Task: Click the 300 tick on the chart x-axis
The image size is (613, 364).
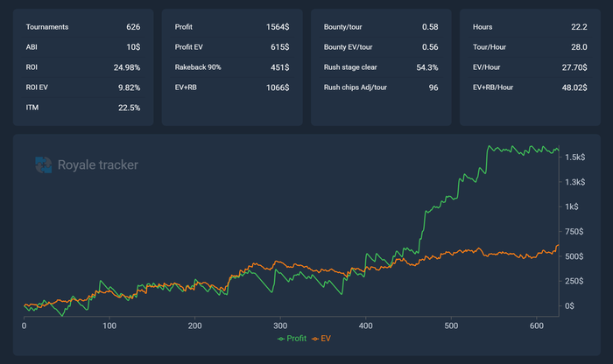Action: point(280,325)
